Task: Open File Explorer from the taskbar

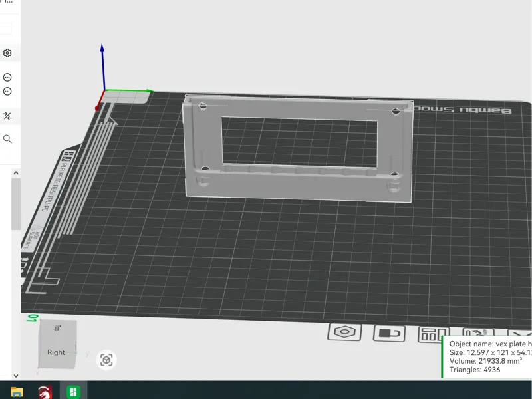Action: tap(16, 392)
